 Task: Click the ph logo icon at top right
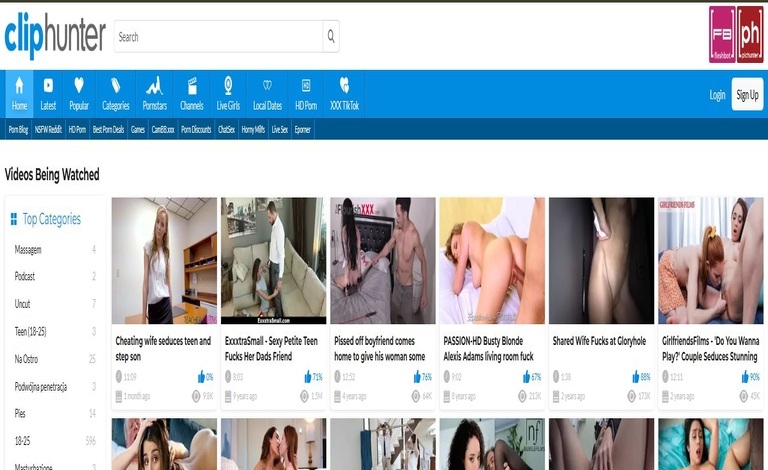[x=750, y=34]
